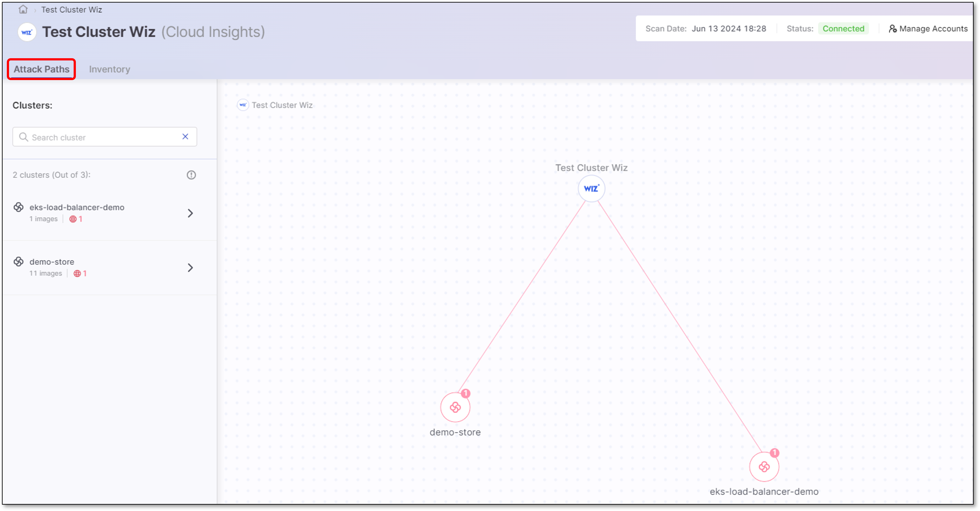This screenshot has width=980, height=511.
Task: Click the cluster icon beside eks-load-balancer-demo list row
Action: [19, 207]
